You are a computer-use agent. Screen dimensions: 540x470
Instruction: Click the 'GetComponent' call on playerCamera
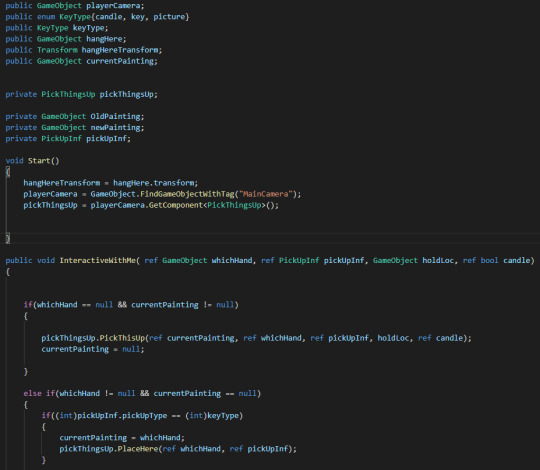(x=176, y=205)
